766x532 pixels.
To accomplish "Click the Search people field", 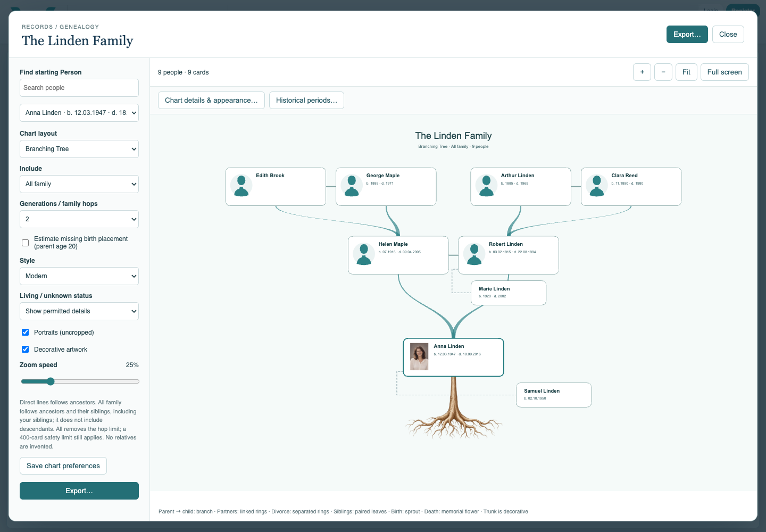I will tap(79, 88).
